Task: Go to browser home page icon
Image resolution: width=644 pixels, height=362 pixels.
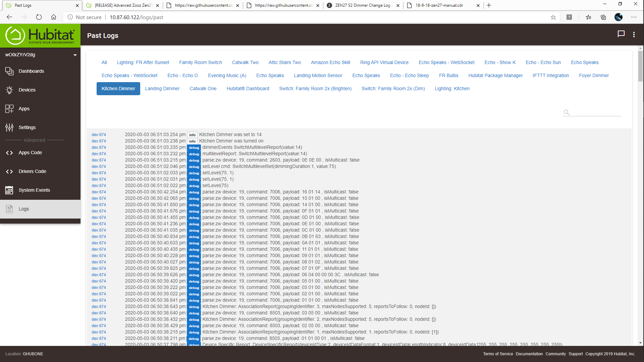Action: pos(54,17)
